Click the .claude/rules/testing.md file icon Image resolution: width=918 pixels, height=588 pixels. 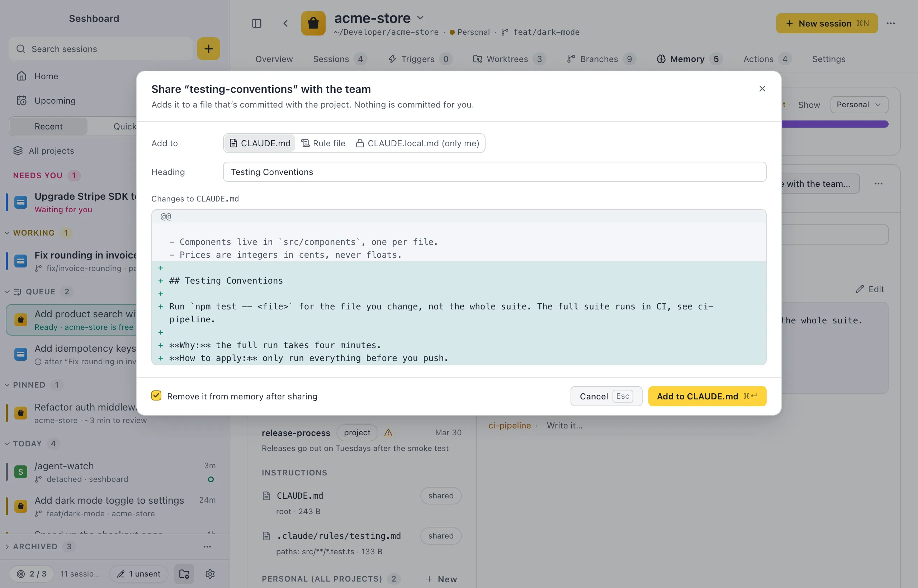coord(266,536)
